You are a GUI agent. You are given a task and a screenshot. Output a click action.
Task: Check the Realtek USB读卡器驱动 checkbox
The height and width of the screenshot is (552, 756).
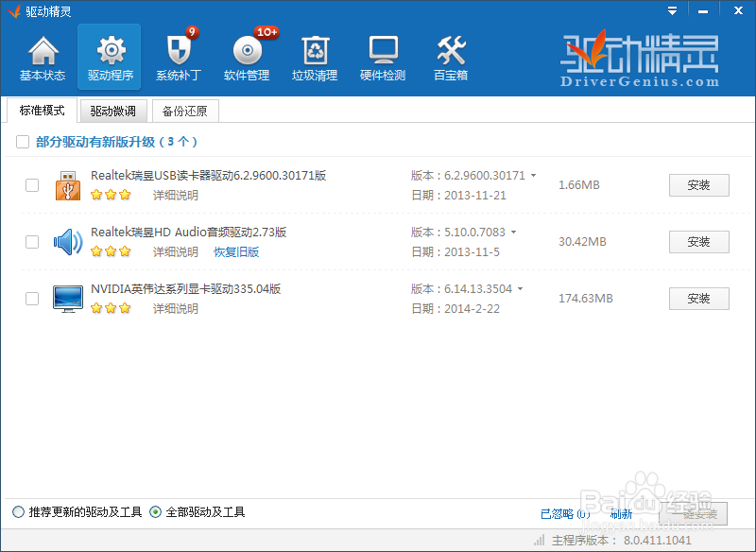click(x=32, y=185)
